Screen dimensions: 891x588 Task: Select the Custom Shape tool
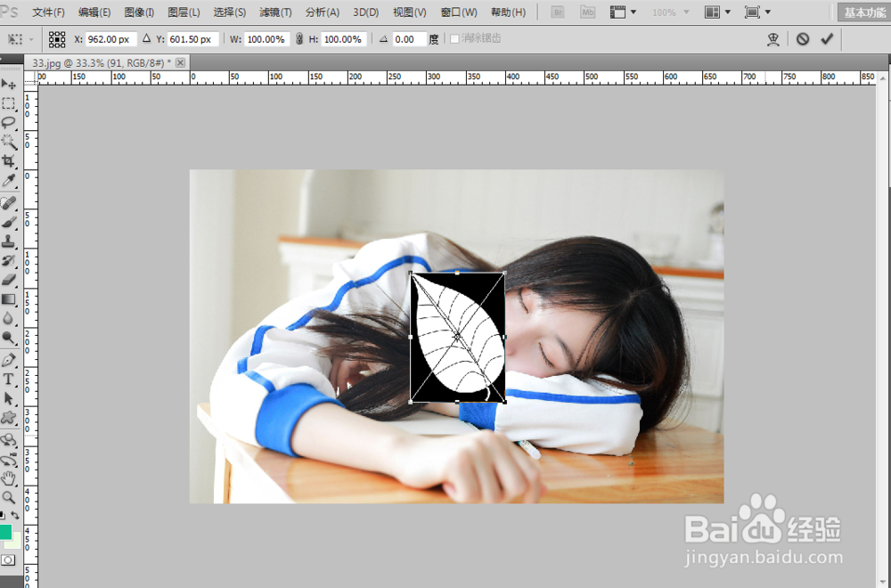[9, 418]
